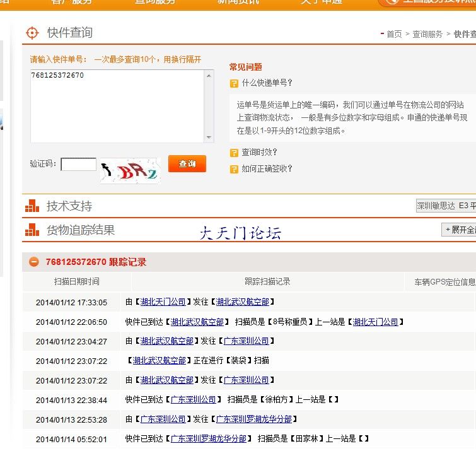Open 广东深圳公司 link in the 22:38:44 row
This screenshot has height=463, width=476.
(x=194, y=400)
